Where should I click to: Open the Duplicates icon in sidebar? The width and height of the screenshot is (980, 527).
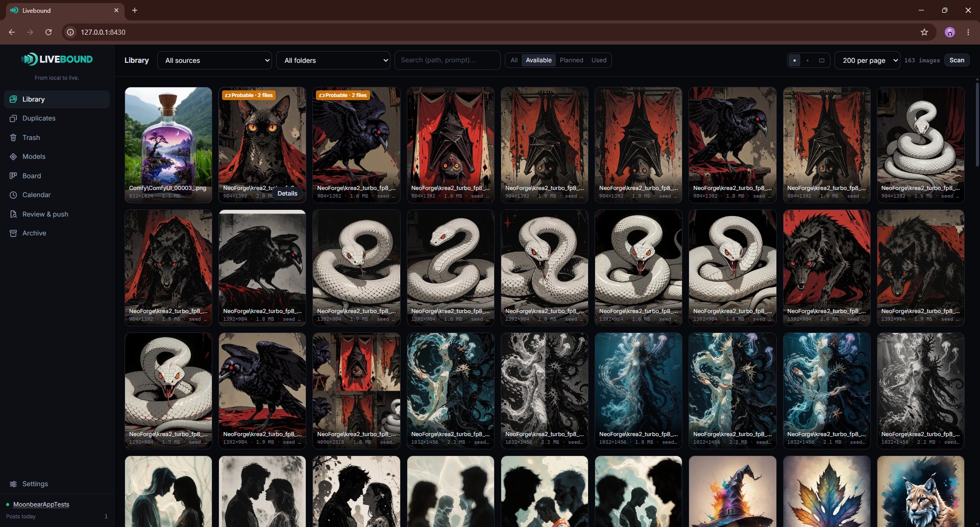(x=13, y=118)
